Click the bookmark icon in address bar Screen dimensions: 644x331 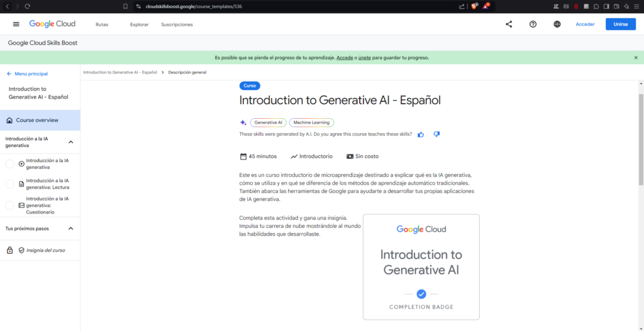tap(126, 6)
